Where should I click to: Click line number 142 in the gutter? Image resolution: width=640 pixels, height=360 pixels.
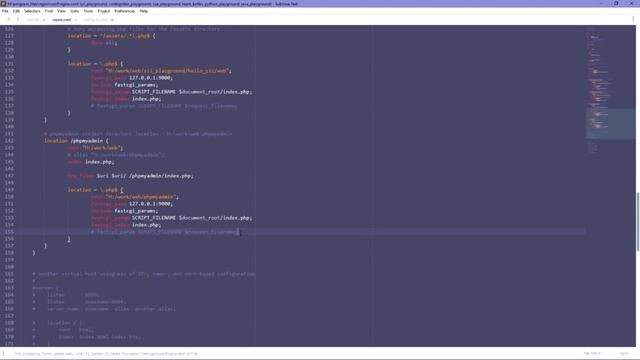(9, 141)
